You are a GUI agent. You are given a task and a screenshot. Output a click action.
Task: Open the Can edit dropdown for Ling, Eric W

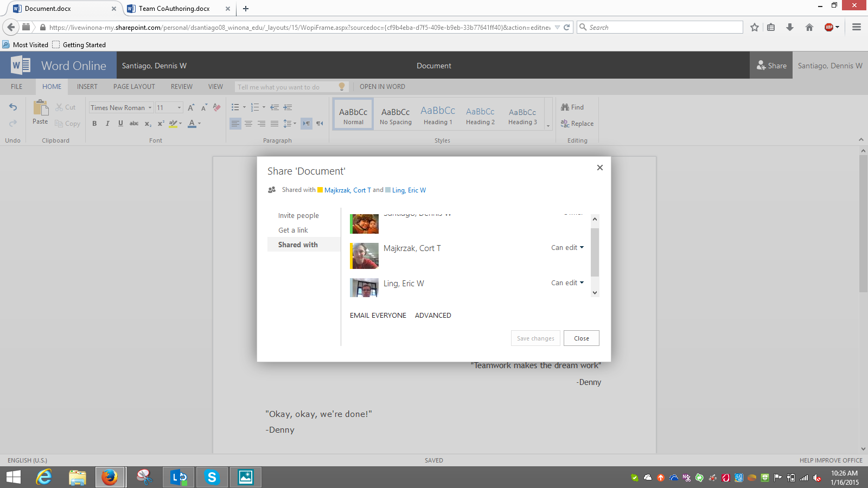(x=567, y=283)
